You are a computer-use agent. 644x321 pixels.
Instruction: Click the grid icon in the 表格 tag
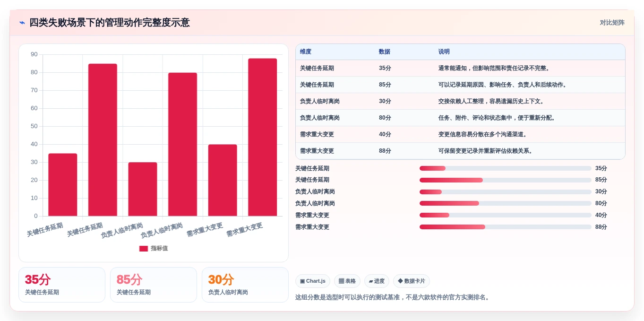[x=341, y=281]
